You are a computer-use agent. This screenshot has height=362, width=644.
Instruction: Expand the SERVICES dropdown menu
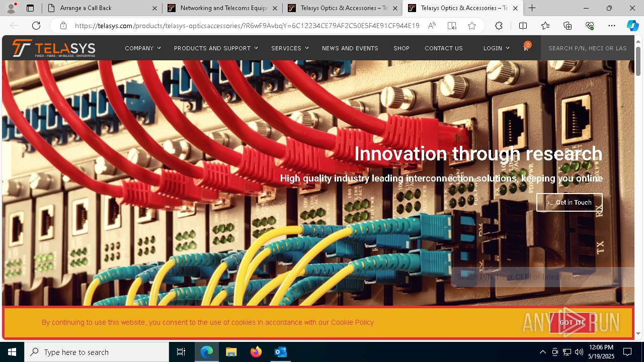(x=289, y=48)
